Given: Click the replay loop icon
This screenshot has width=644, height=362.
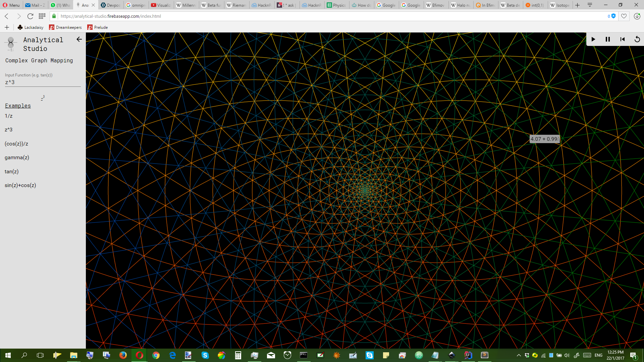Looking at the screenshot, I should pyautogui.click(x=637, y=39).
